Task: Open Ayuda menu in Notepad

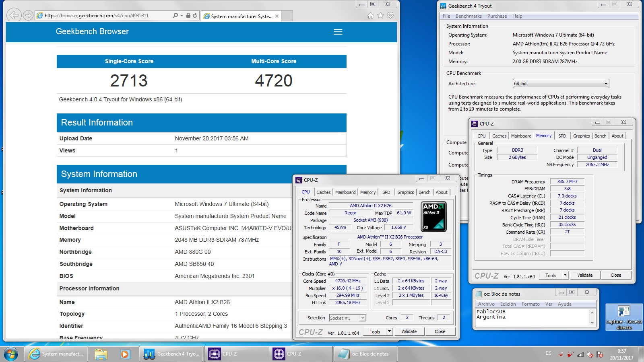Action: (x=564, y=304)
